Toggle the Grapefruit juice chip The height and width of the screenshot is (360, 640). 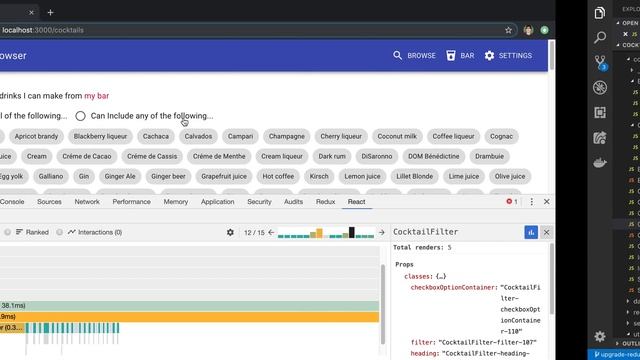coord(224,176)
